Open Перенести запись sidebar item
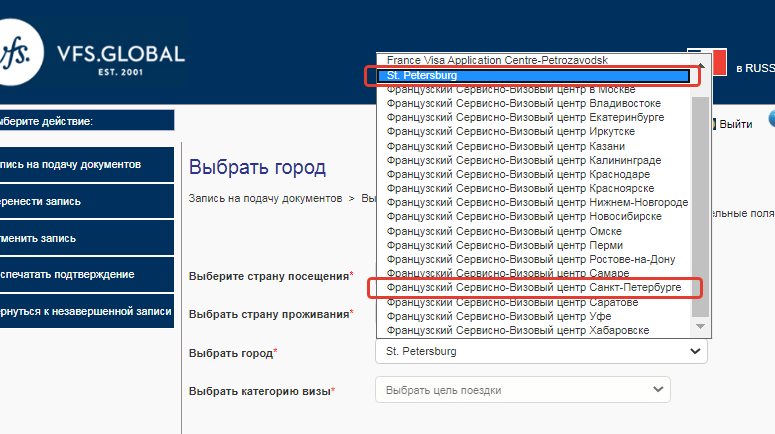This screenshot has width=775, height=434. coord(86,202)
